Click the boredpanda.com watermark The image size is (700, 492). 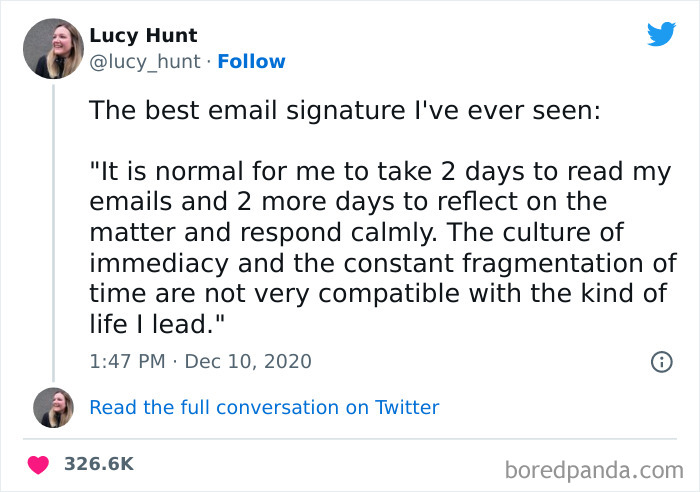coord(594,468)
